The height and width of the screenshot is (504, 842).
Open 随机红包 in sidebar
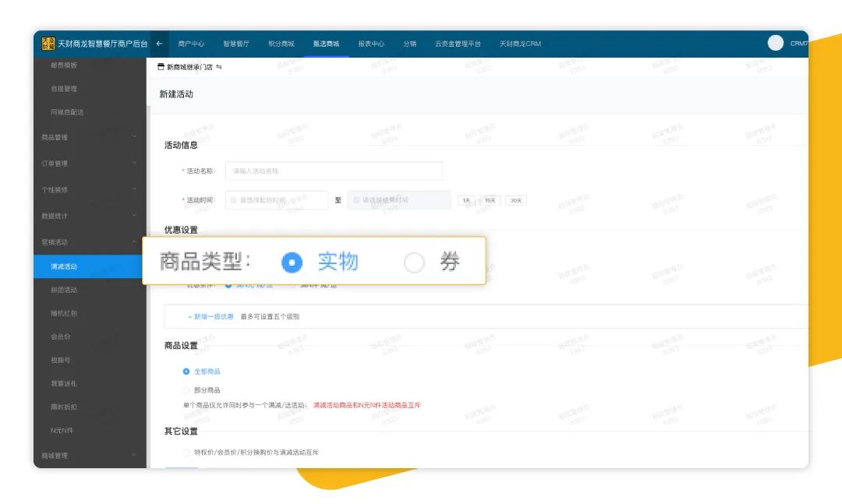pos(64,313)
